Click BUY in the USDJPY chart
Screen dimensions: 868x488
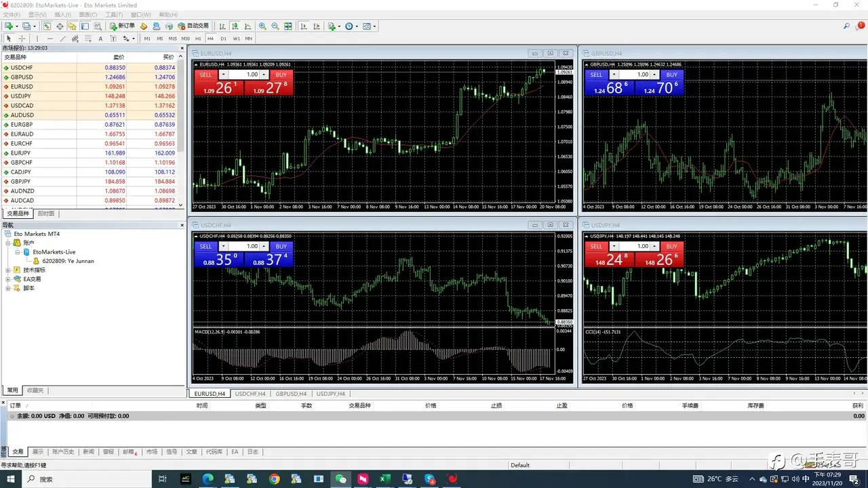click(x=671, y=246)
